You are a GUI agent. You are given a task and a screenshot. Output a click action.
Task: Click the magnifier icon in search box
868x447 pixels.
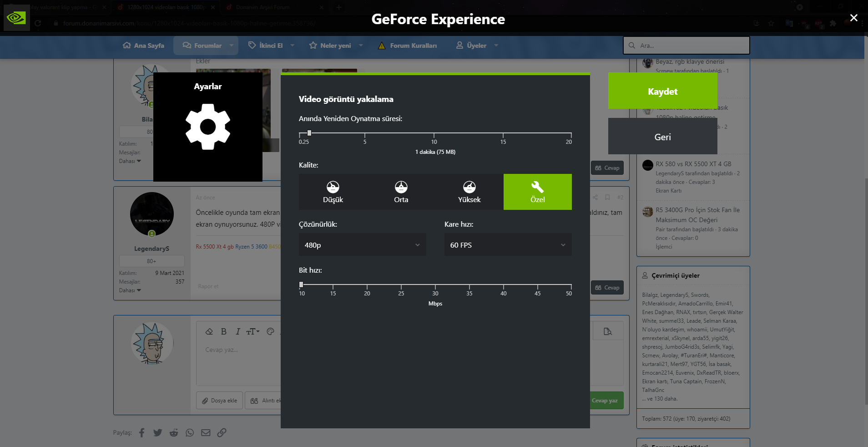(632, 46)
